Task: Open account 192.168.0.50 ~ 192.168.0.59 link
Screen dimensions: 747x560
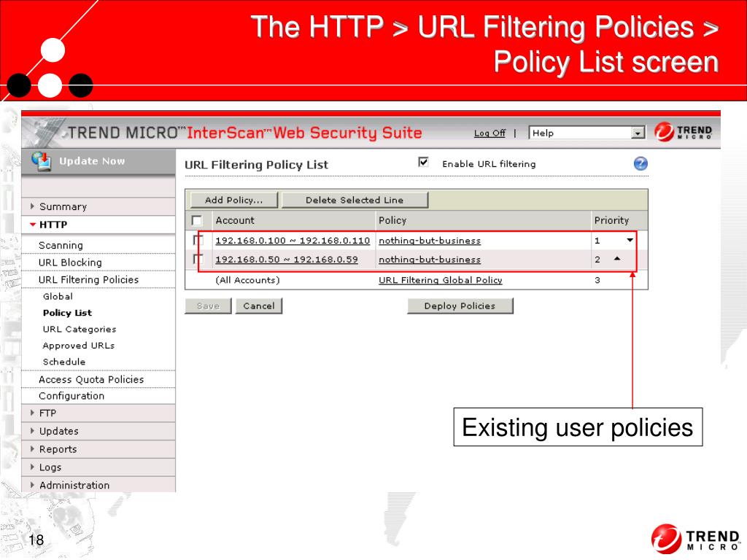Action: point(286,260)
